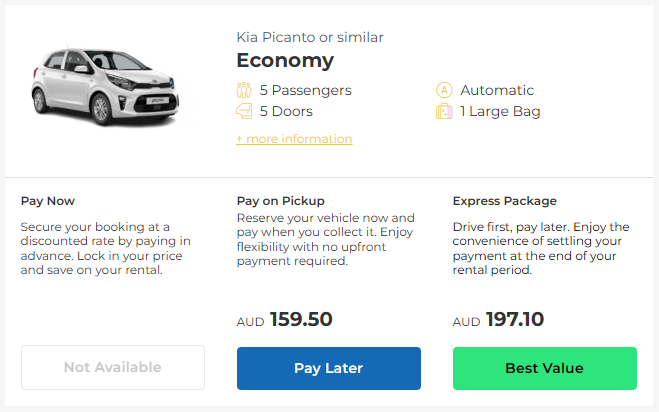Image resolution: width=659 pixels, height=412 pixels.
Task: Click the luggage bag icon
Action: 444,111
